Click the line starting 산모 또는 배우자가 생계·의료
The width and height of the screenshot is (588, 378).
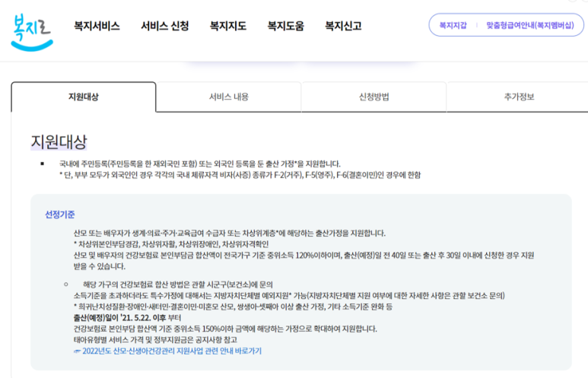230,233
